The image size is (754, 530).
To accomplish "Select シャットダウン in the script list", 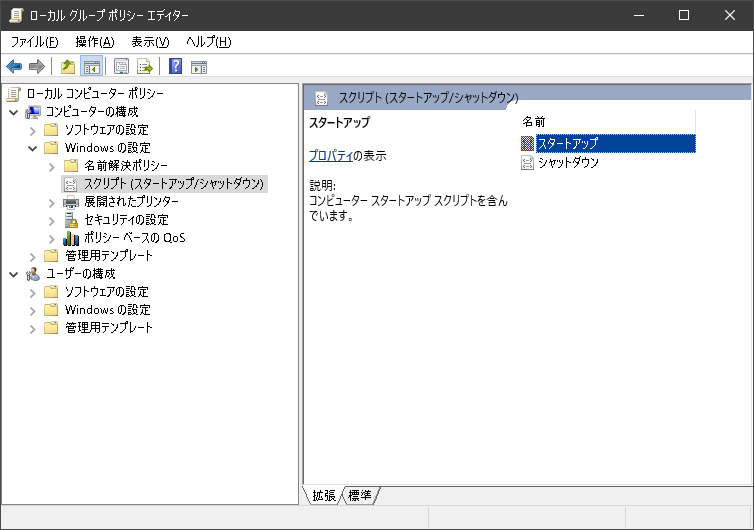I will 568,163.
